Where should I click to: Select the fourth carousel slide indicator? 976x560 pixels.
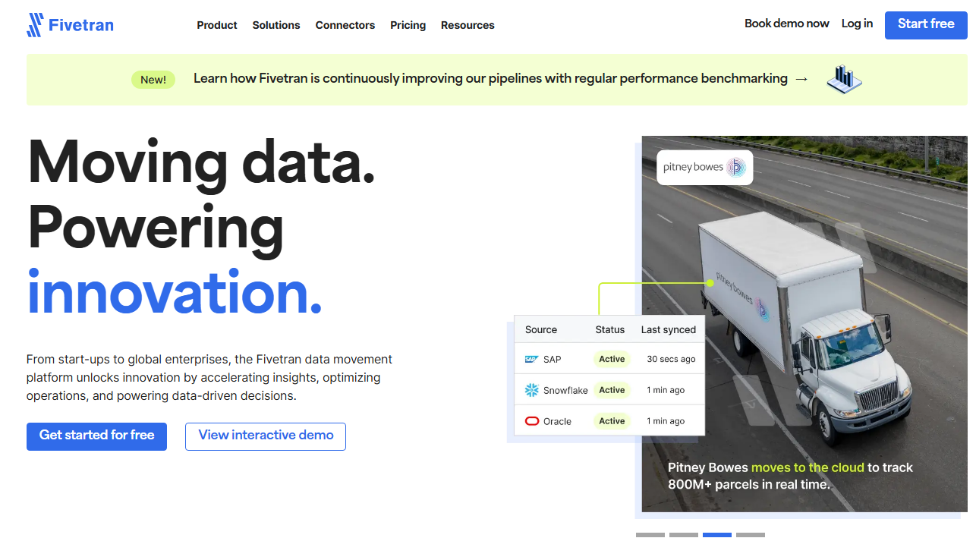751,535
